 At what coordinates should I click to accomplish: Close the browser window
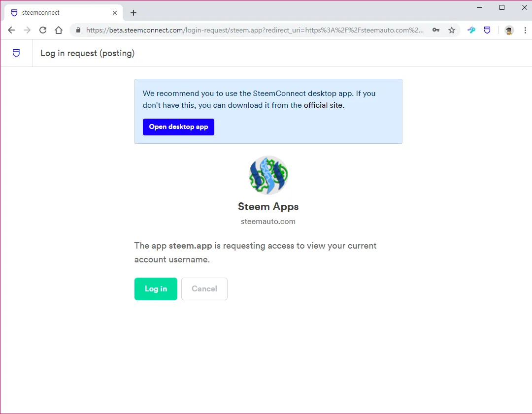[x=524, y=7]
